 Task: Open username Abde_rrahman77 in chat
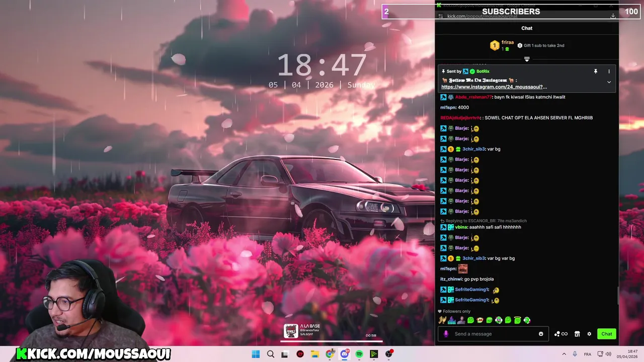click(473, 97)
